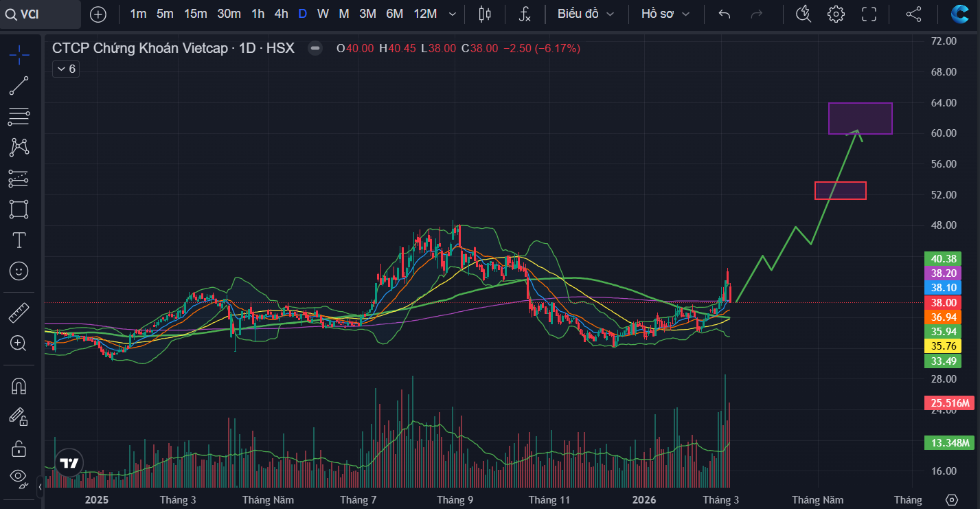
Task: Open the Biểu đồ dropdown
Action: pos(586,14)
